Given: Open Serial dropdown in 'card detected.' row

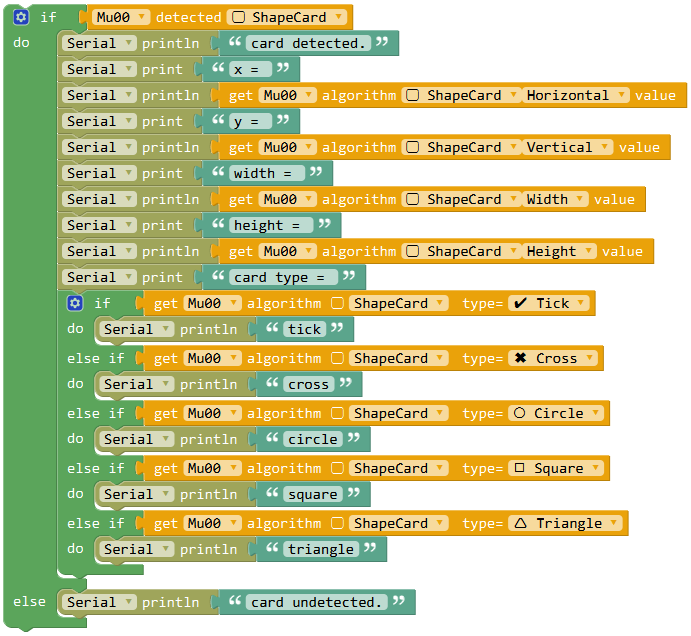Looking at the screenshot, I should tap(100, 43).
